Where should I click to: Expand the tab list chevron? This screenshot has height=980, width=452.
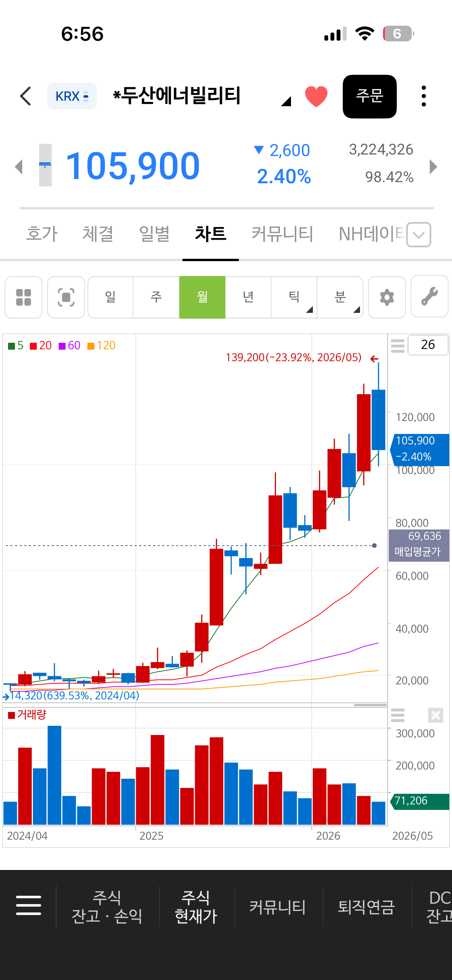[419, 234]
